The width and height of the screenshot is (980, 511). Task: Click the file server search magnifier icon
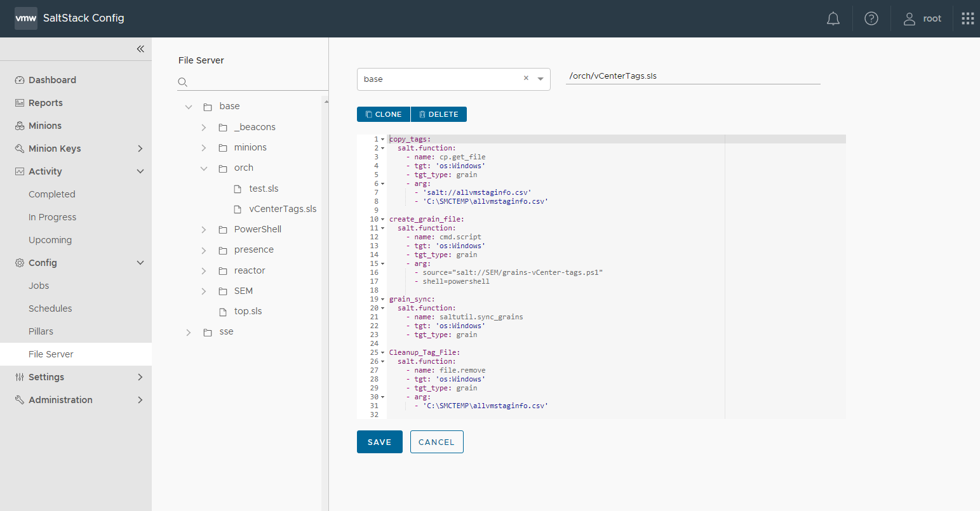[183, 82]
